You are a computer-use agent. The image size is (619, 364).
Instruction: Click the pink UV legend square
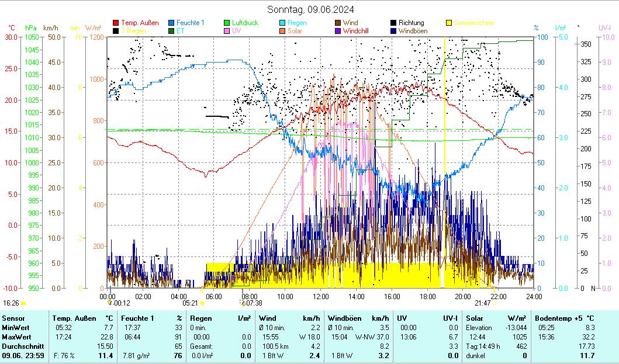(227, 30)
